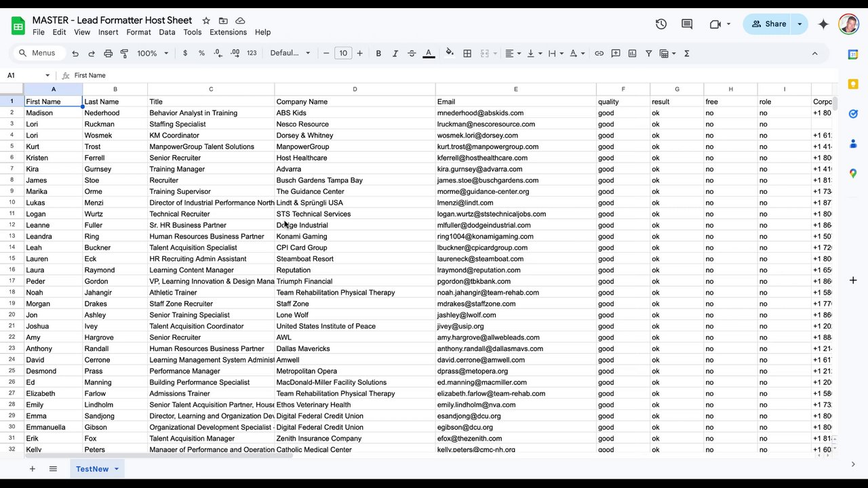This screenshot has width=868, height=488.
Task: Format as percent icon
Action: coord(201,54)
